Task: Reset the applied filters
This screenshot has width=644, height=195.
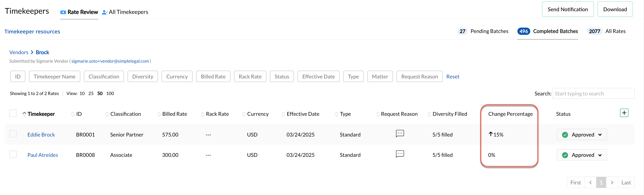Action: [453, 77]
